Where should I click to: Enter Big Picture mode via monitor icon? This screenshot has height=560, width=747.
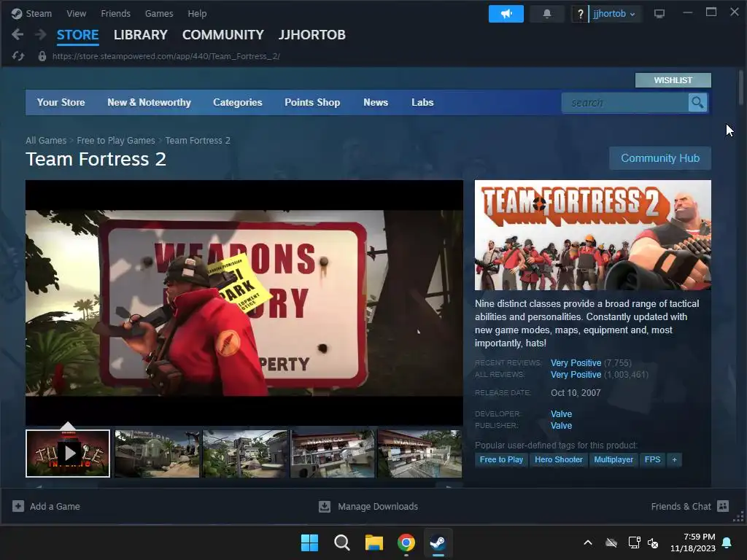[x=659, y=14]
